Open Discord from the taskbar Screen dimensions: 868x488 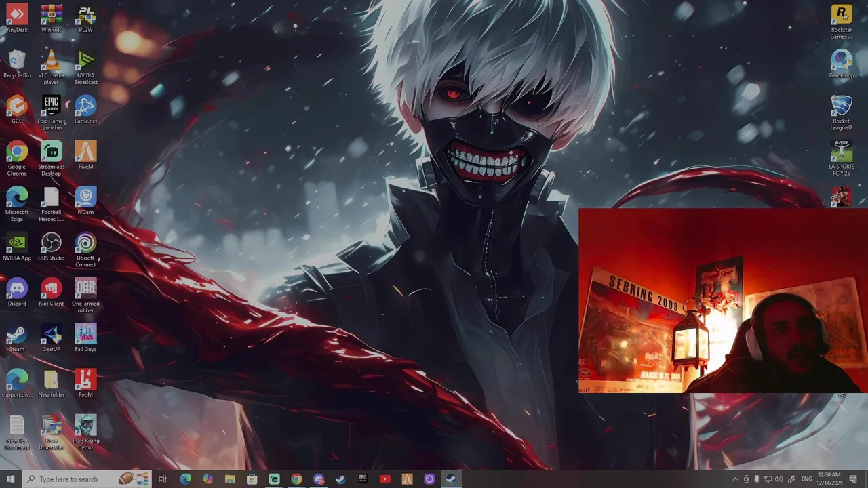tap(319, 479)
